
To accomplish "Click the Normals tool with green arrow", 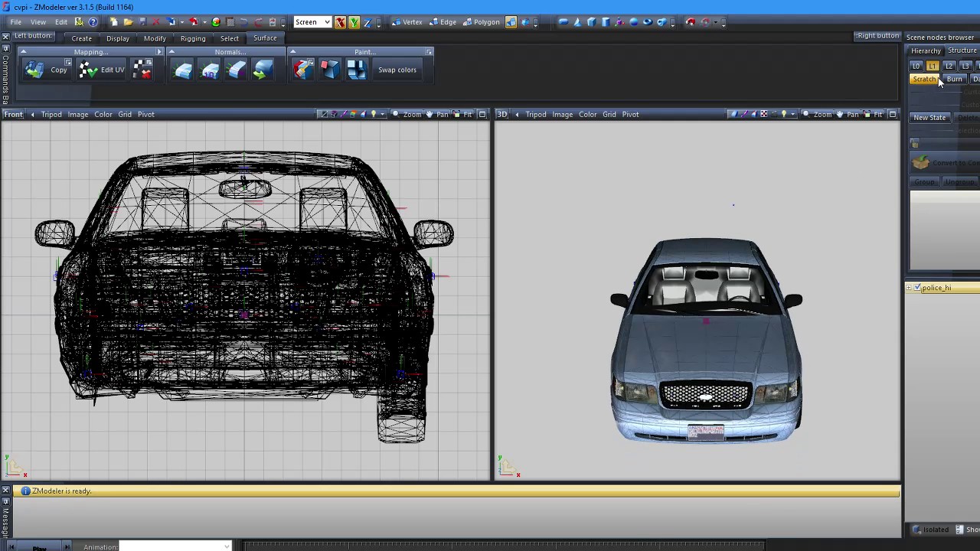I will click(262, 70).
